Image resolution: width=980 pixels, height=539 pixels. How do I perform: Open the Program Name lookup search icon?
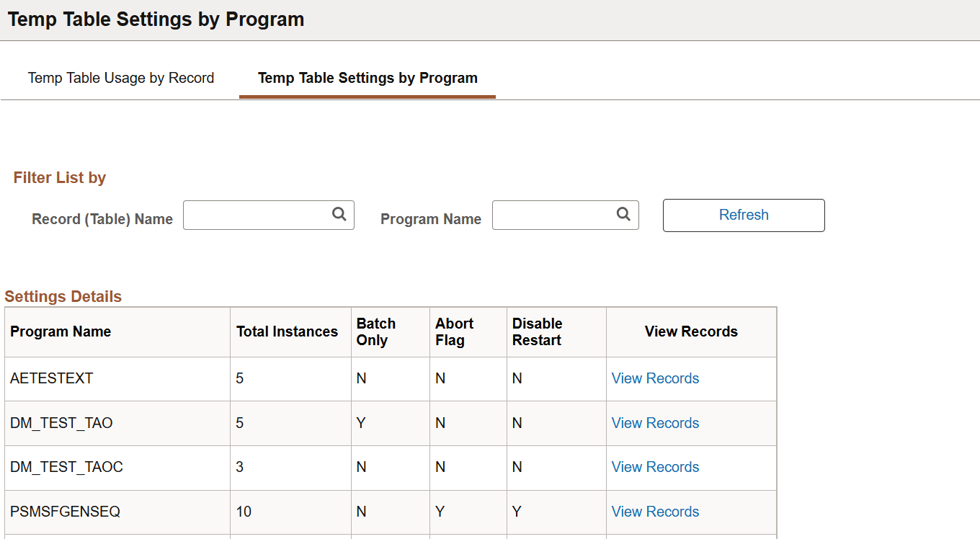623,215
